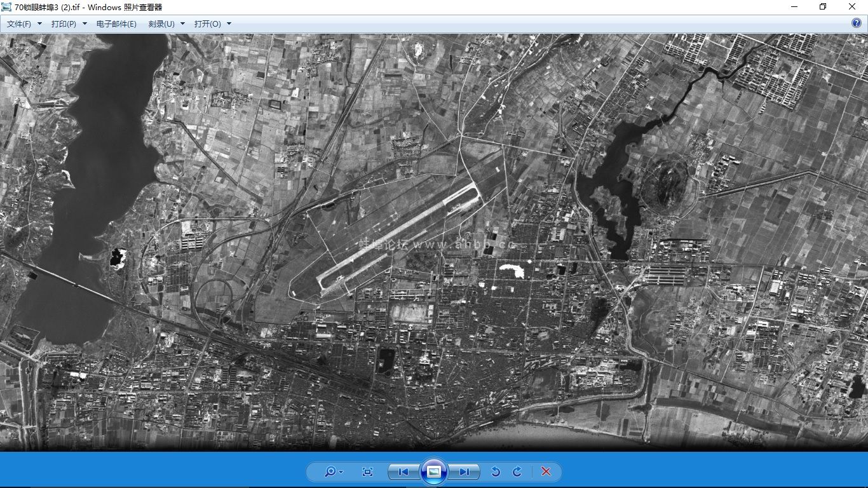
Task: Rotate the image counterclockwise
Action: pos(496,471)
